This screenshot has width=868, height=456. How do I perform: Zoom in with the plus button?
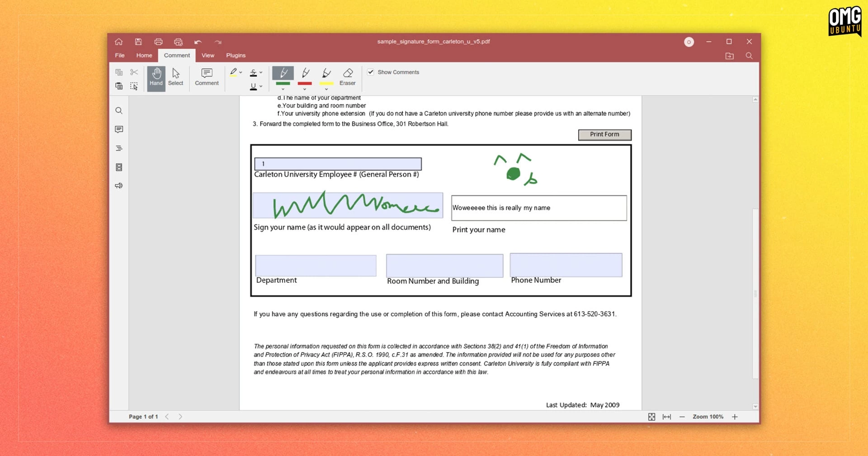click(x=735, y=417)
